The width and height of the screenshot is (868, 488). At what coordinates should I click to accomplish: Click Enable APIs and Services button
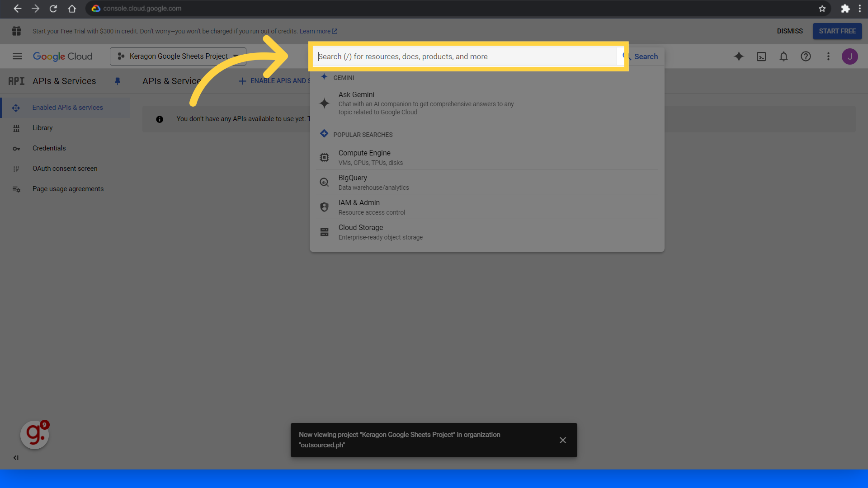tap(274, 81)
